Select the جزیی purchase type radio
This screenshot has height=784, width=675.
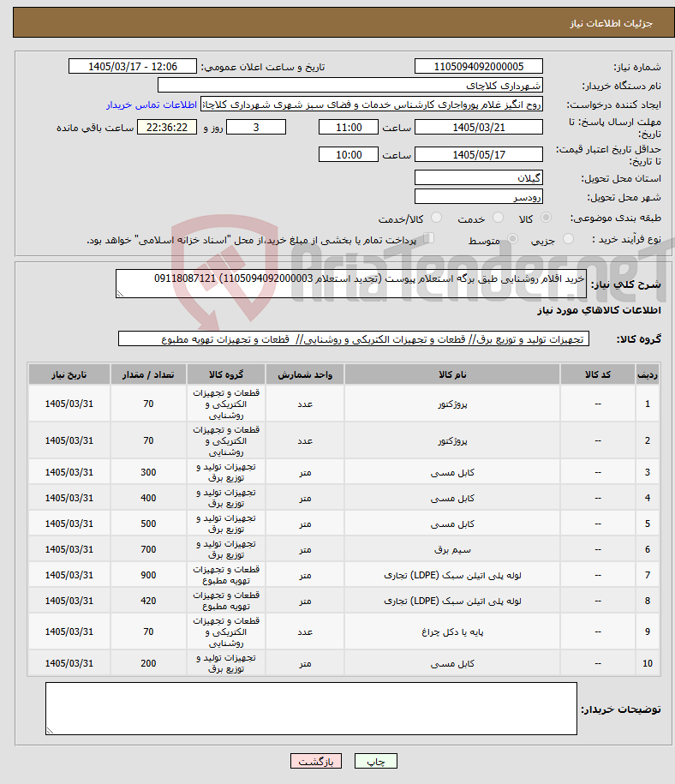click(x=568, y=239)
